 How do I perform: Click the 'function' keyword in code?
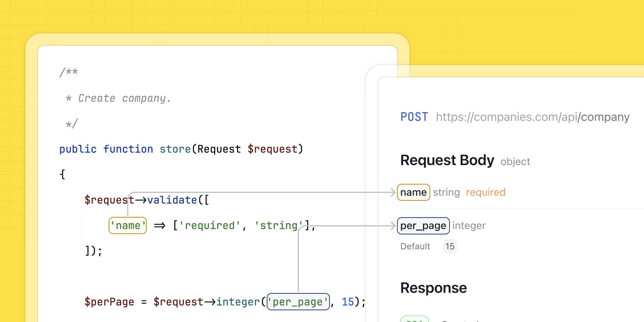pyautogui.click(x=128, y=149)
